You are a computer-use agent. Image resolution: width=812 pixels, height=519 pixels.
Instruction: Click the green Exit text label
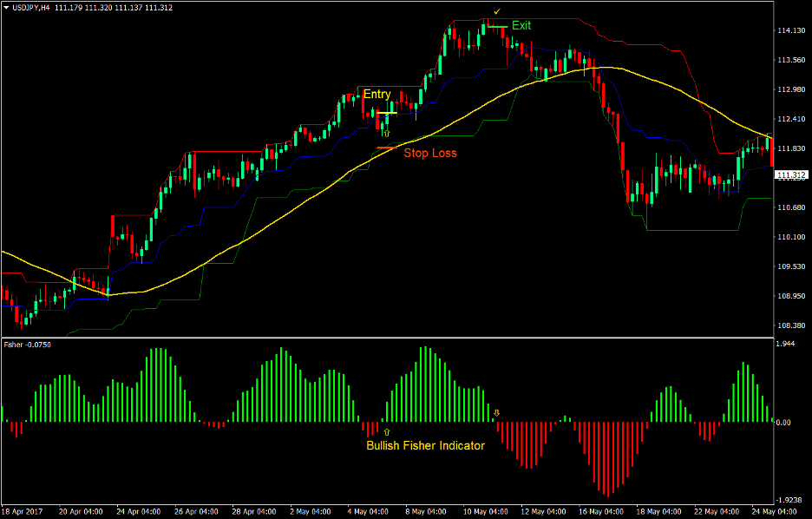click(x=522, y=25)
